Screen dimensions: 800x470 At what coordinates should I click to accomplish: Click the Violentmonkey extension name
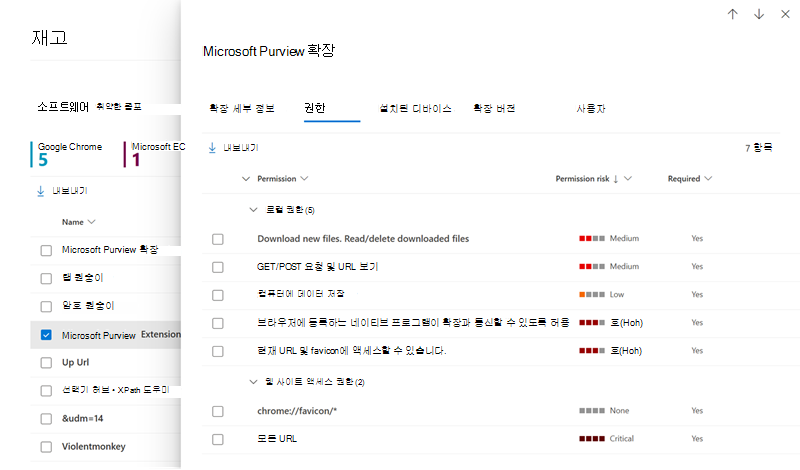(93, 447)
